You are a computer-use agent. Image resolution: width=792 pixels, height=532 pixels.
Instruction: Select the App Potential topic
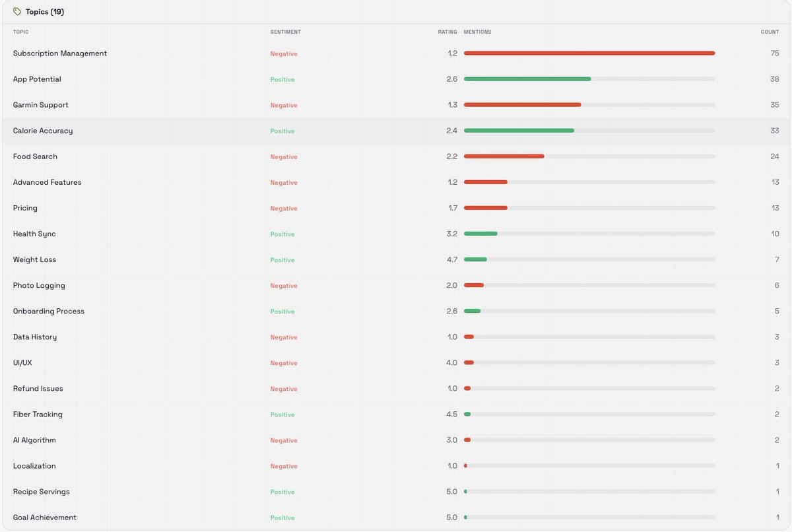pos(37,79)
